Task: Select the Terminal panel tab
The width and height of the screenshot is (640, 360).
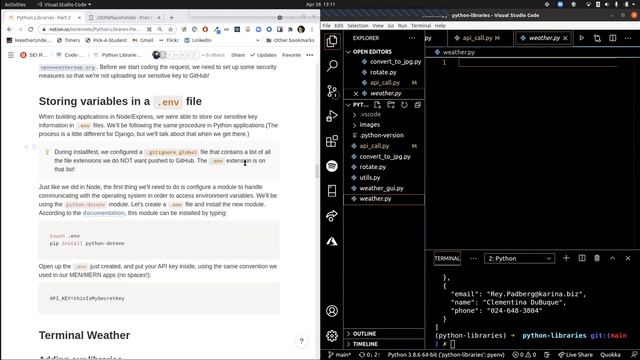Action: [447, 258]
